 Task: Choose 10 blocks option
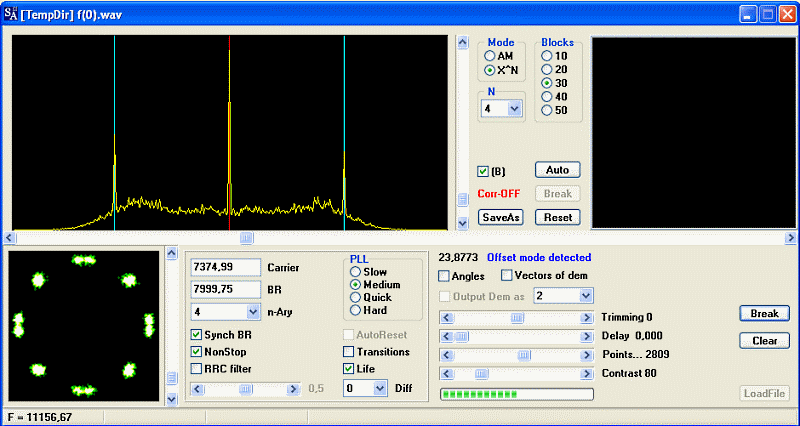click(x=546, y=56)
